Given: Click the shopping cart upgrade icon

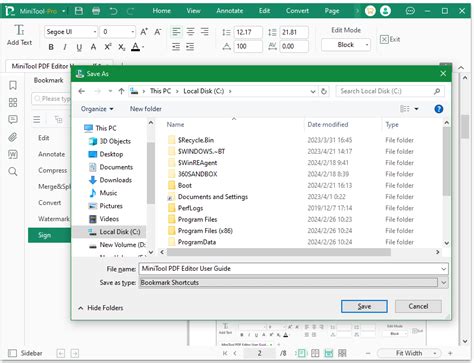Looking at the screenshot, I should (x=370, y=11).
